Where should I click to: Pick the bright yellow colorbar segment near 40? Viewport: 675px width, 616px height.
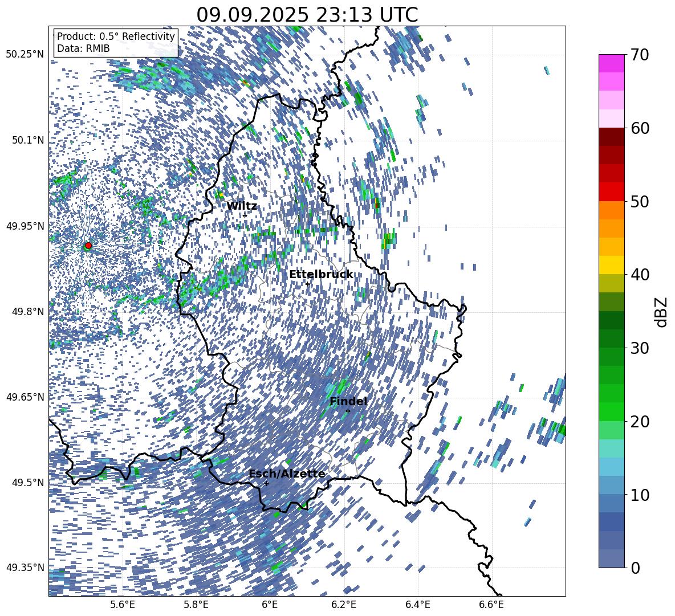click(x=612, y=265)
